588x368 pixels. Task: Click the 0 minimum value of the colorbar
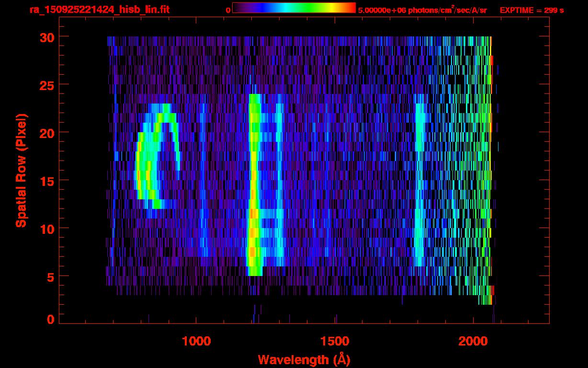tap(228, 10)
